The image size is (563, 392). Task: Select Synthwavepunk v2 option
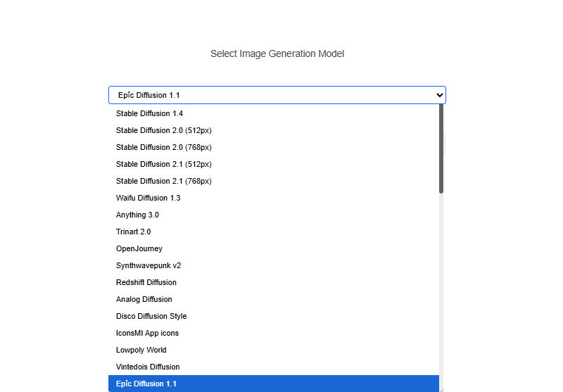(x=274, y=265)
